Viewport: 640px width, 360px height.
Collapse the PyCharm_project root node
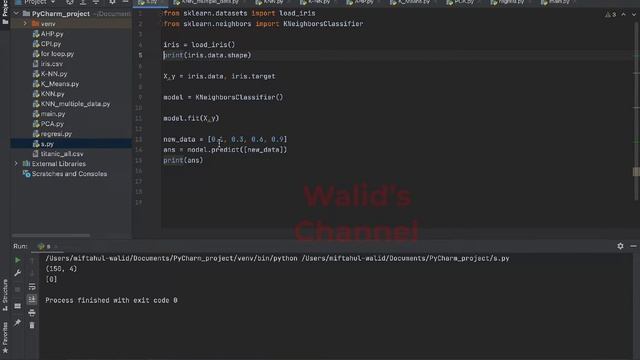pyautogui.click(x=16, y=13)
